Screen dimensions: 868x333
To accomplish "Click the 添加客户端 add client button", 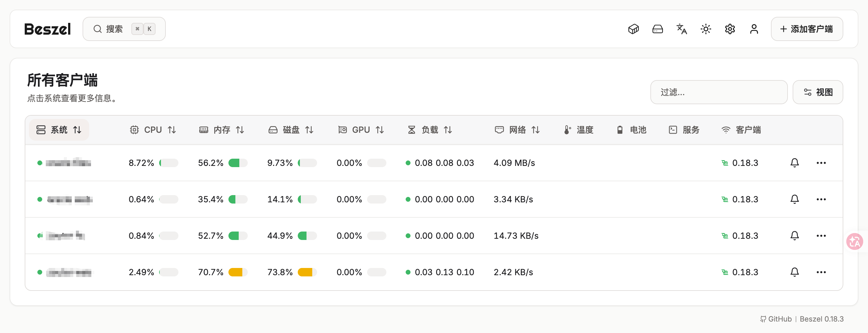I will pyautogui.click(x=807, y=29).
